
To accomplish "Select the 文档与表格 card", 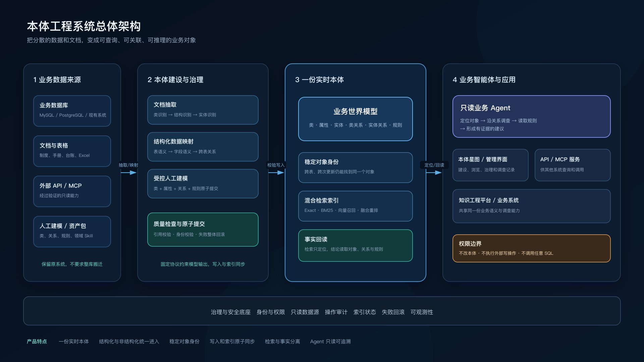I will click(72, 151).
